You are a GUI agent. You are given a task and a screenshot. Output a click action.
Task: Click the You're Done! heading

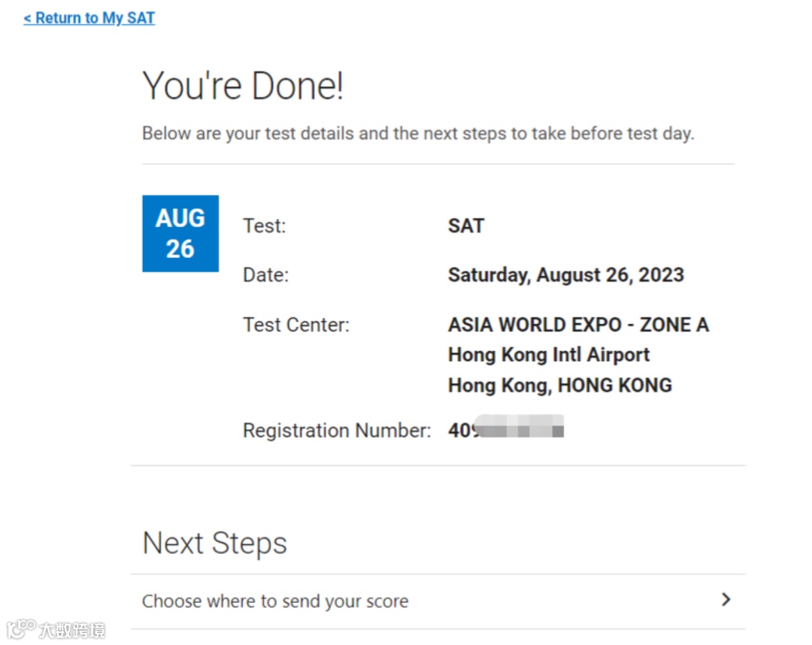pyautogui.click(x=243, y=86)
